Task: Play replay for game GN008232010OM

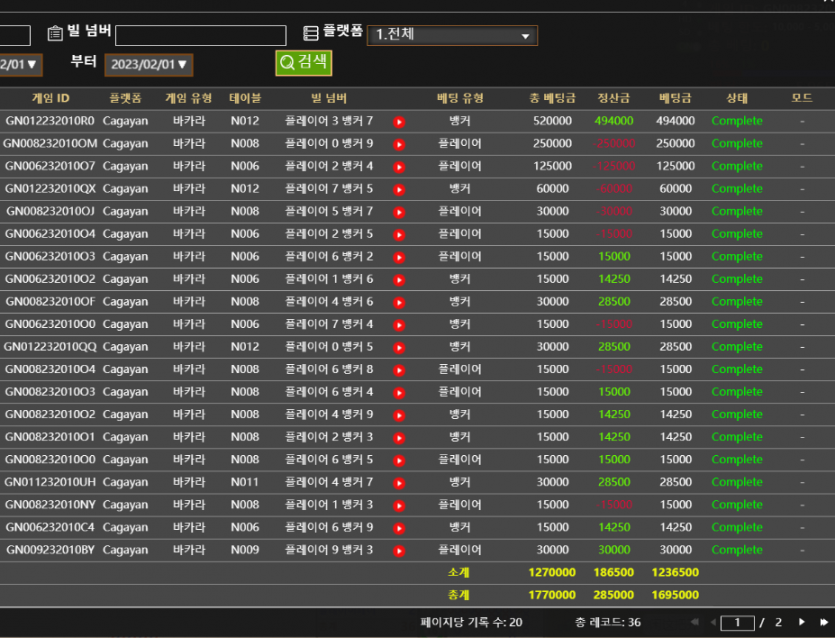Action: 399,144
